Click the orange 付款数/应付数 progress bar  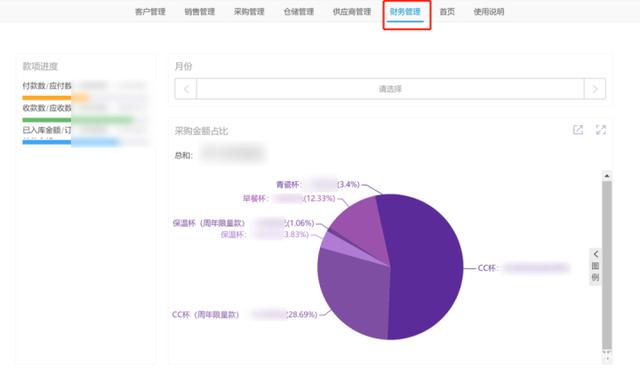55,98
